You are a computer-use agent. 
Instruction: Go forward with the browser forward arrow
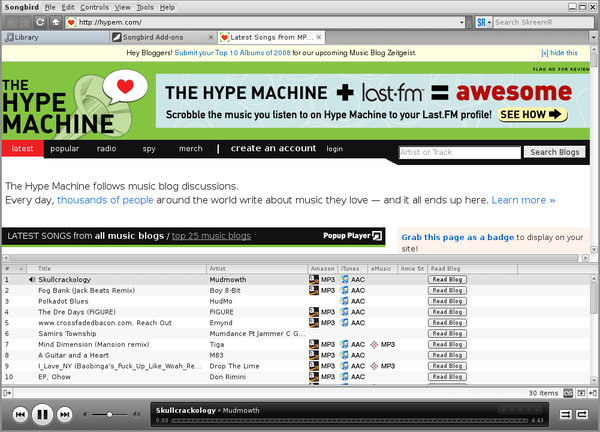point(24,22)
